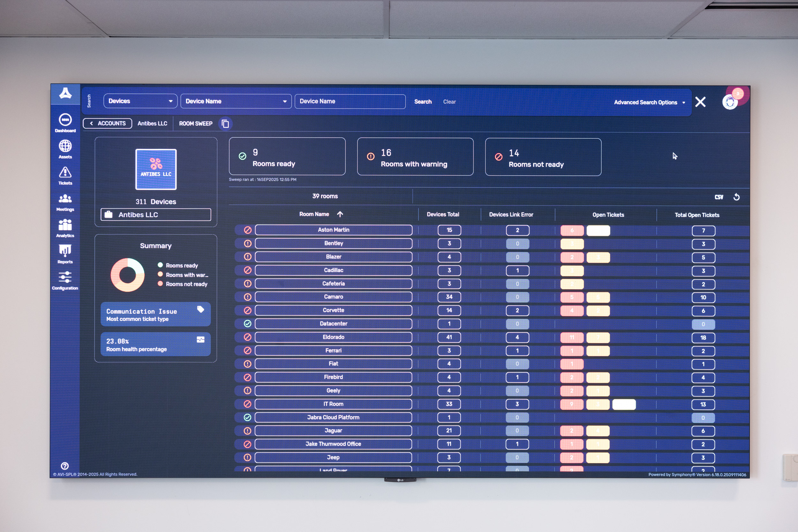This screenshot has width=798, height=532.
Task: Go back to ACCOUNTS
Action: tap(108, 124)
